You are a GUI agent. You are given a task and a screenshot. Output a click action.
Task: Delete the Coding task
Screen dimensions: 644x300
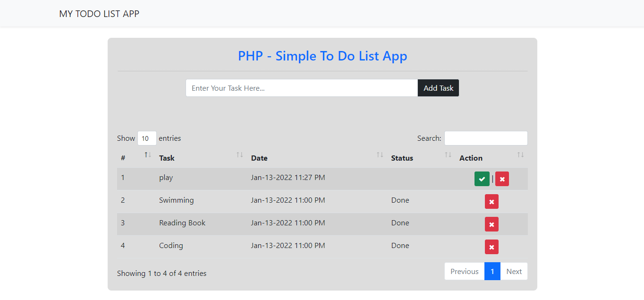(491, 247)
